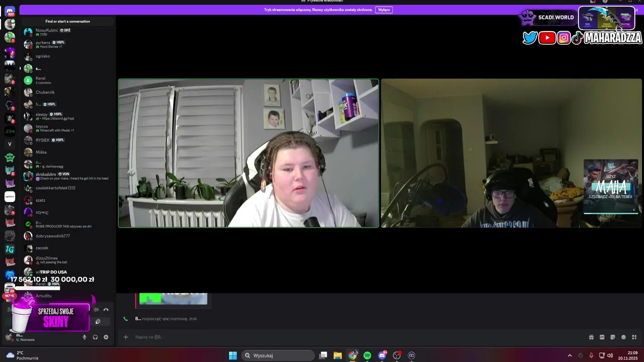Image resolution: width=644 pixels, height=362 pixels.
Task: Open File Explorer from taskbar
Action: pos(338,355)
